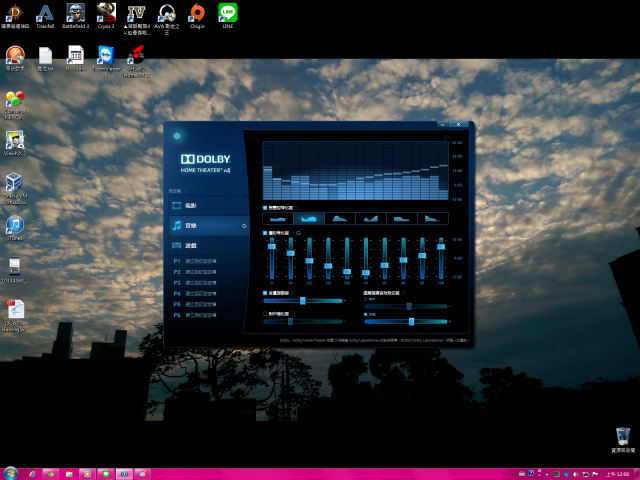Open custom profile P5
This screenshot has width=640, height=480.
point(209,304)
